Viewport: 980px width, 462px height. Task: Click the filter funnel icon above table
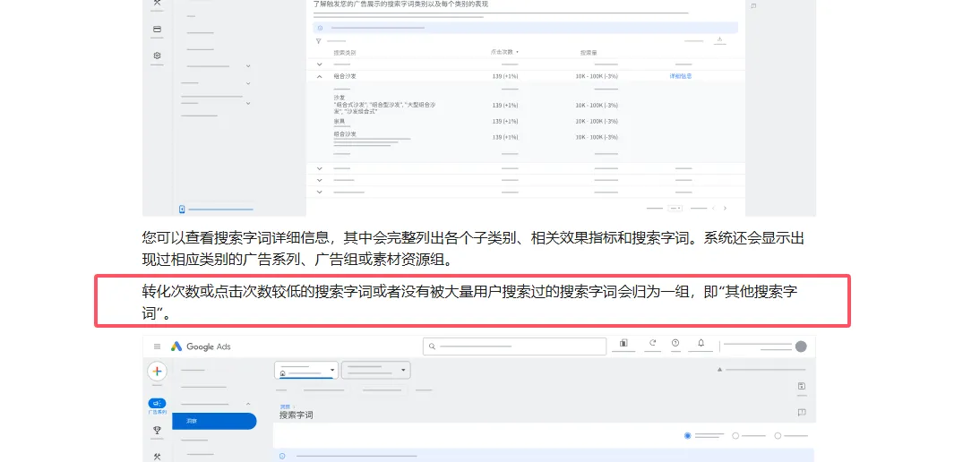point(318,41)
